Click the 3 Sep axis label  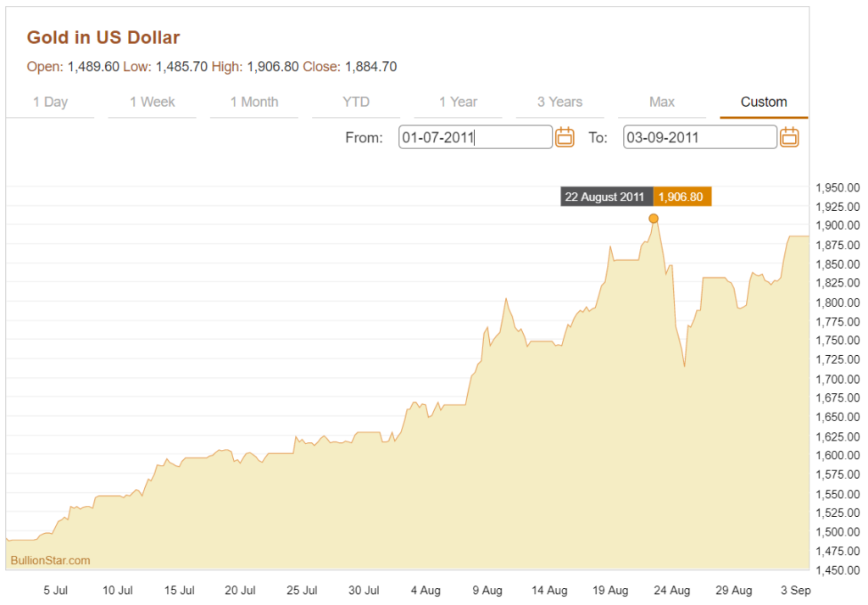[x=796, y=590]
